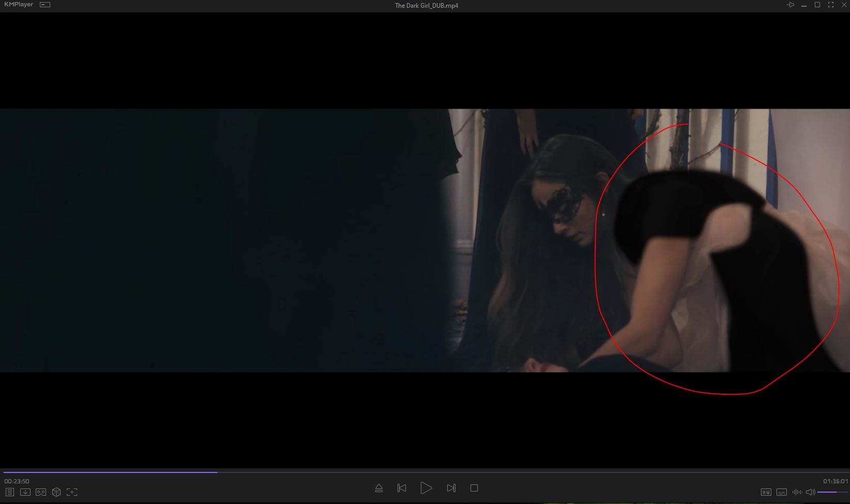Adjust the volume slider

pyautogui.click(x=832, y=492)
